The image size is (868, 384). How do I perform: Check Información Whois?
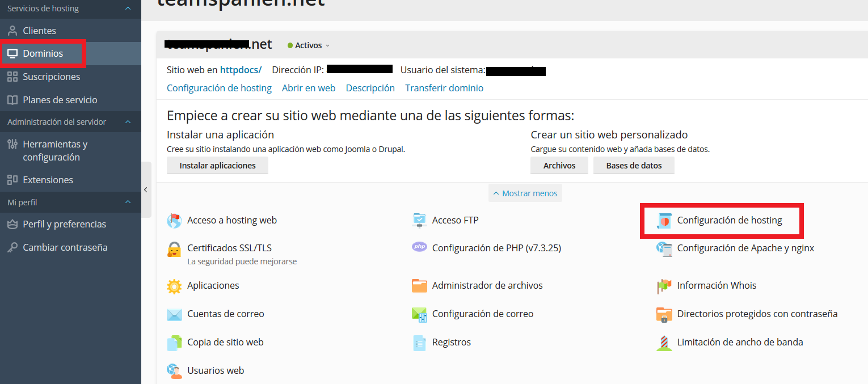pos(717,285)
